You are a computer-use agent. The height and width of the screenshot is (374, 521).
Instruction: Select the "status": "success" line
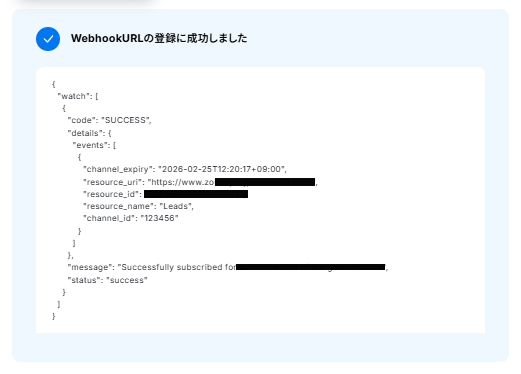click(x=107, y=280)
